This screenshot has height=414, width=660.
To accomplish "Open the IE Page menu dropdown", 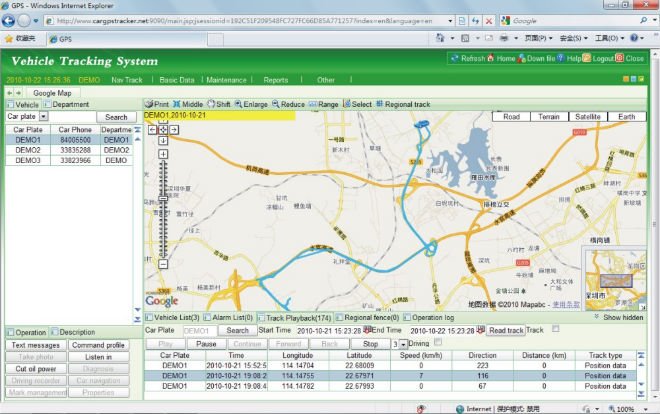I will (538, 38).
